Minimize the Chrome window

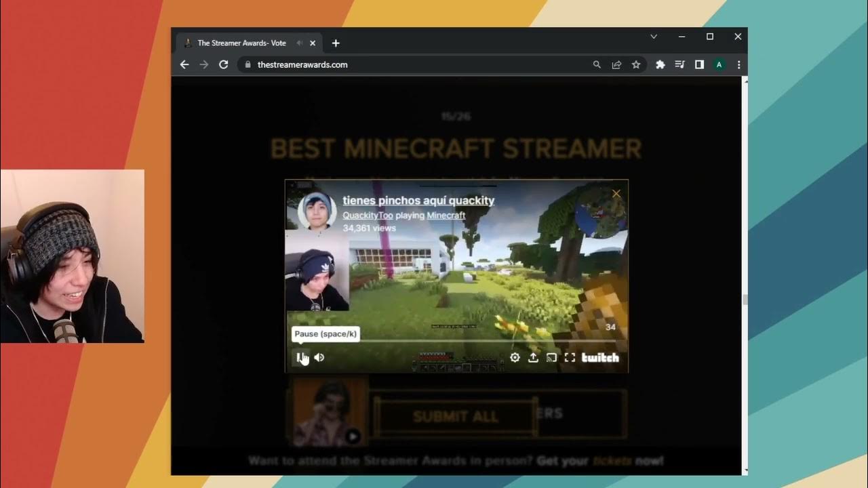682,37
